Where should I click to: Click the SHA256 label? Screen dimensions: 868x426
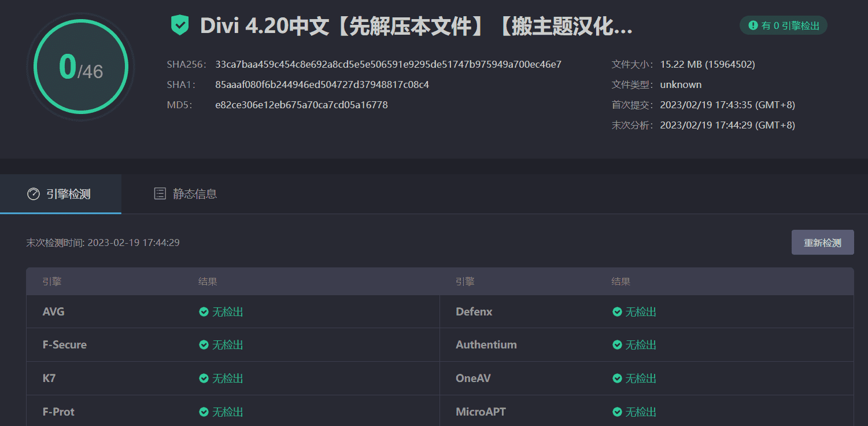point(186,64)
